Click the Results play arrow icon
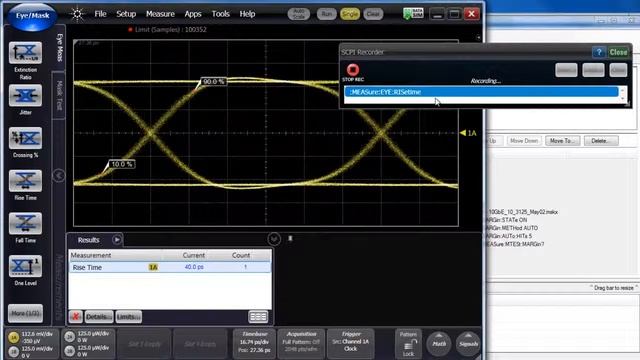Image resolution: width=640 pixels, height=360 pixels. (x=117, y=240)
